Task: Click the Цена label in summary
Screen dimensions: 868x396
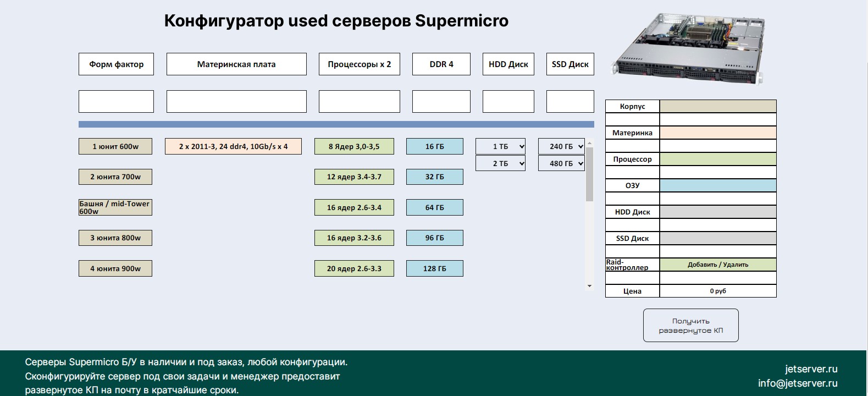Action: 632,291
